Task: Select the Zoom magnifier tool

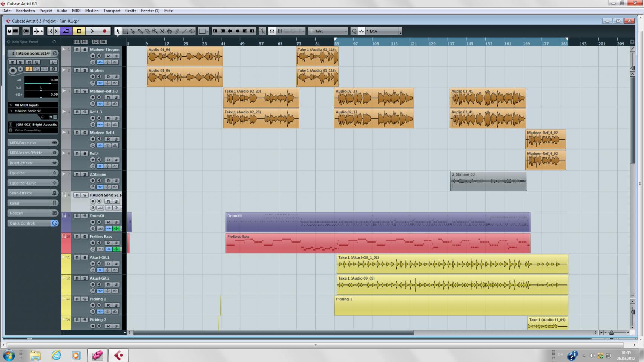Action: (x=155, y=31)
